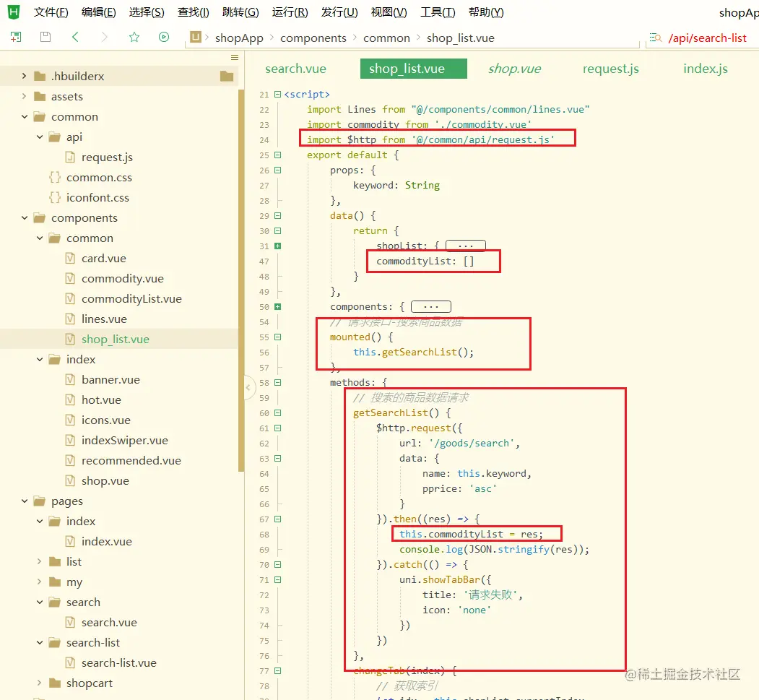Collapse the api folder arrow
This screenshot has width=759, height=700.
[40, 137]
